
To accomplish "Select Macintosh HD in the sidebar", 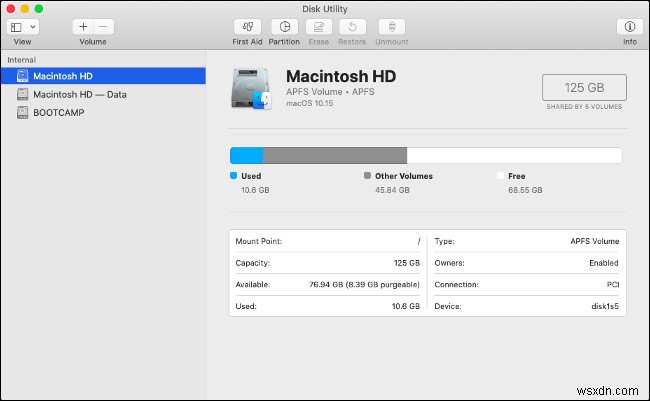I will pos(103,76).
